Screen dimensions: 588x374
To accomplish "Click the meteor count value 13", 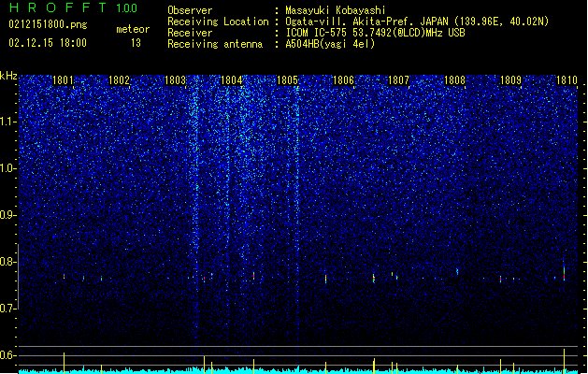I will 136,43.
